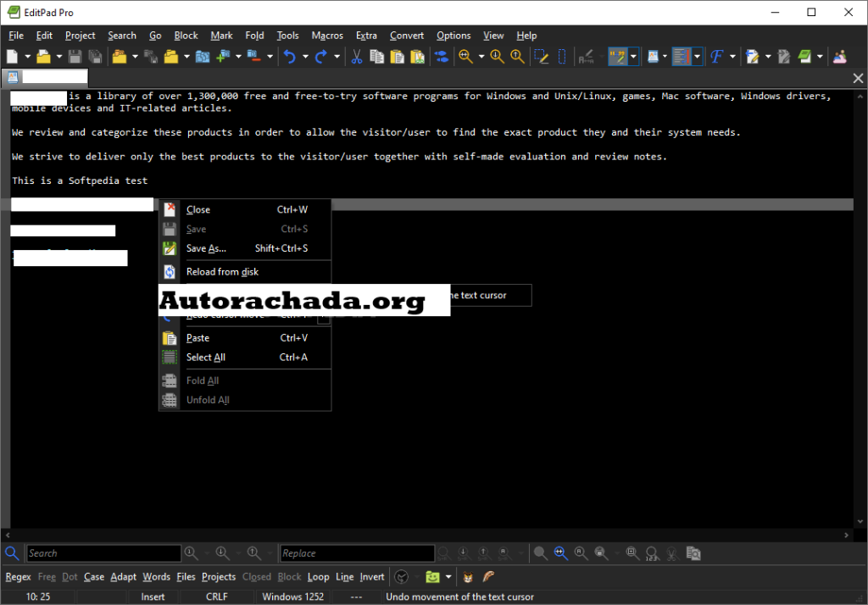Expand the Undo dropdown arrow
The image size is (868, 605).
coord(305,57)
